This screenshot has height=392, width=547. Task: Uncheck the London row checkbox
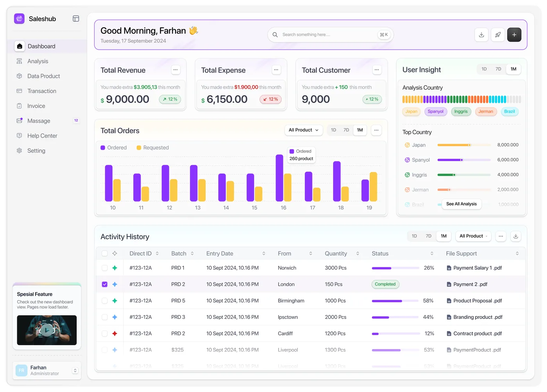click(104, 285)
